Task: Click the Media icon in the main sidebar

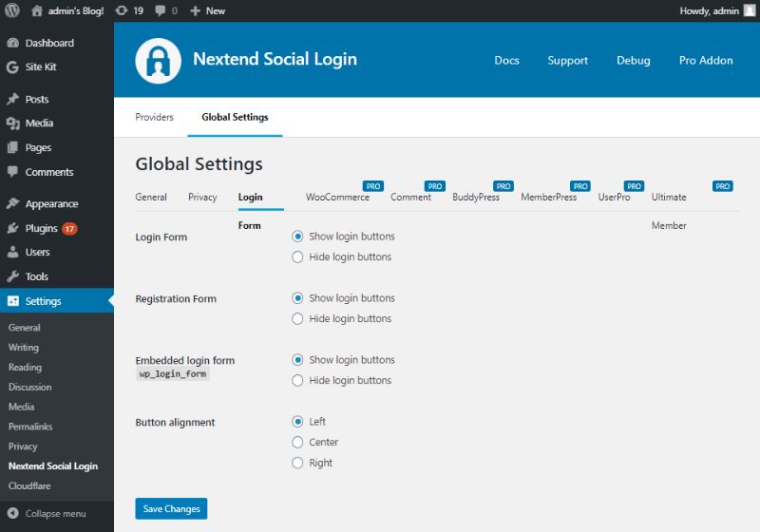Action: (x=13, y=123)
